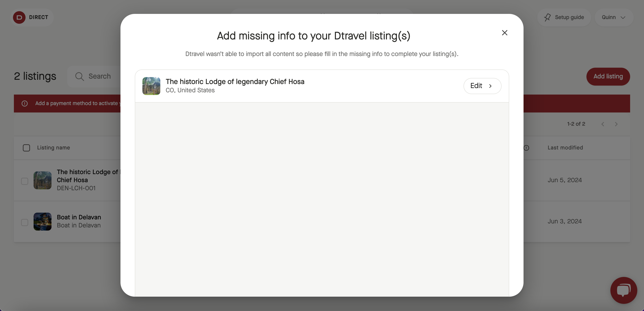The height and width of the screenshot is (311, 644).
Task: Click Boat in Delavan listing thumbnail
Action: 43,222
